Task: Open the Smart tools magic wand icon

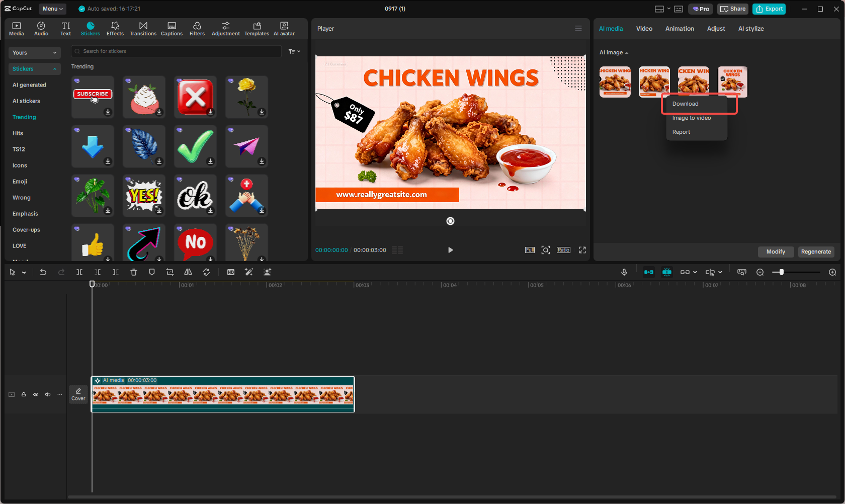Action: tap(249, 272)
